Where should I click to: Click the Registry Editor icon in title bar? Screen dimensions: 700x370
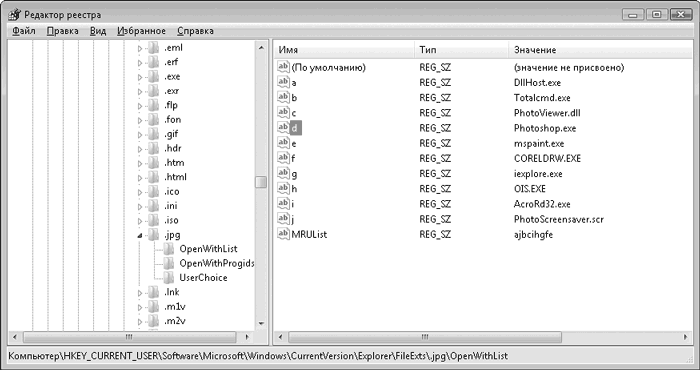click(14, 15)
